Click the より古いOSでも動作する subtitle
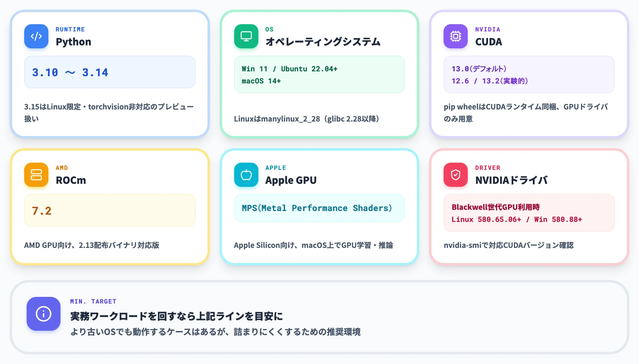This screenshot has height=364, width=639. click(x=215, y=332)
